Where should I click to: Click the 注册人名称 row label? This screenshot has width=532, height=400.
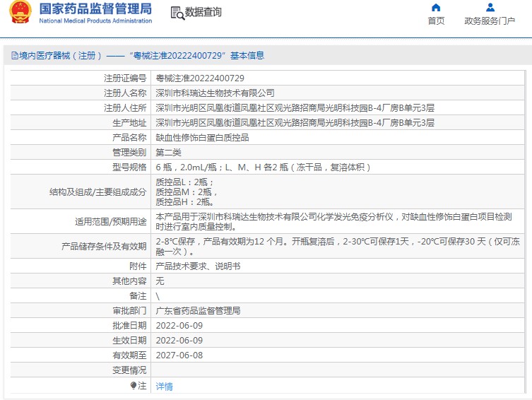125,93
